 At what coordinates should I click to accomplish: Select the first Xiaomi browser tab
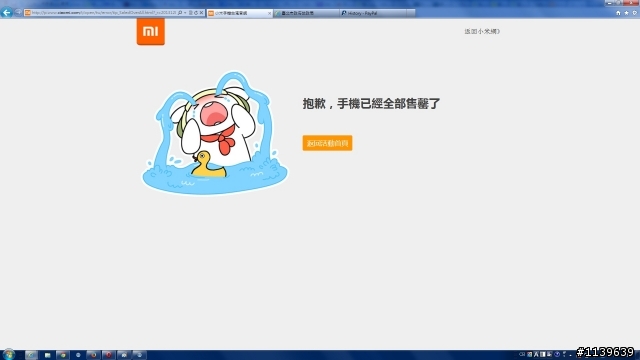click(x=240, y=13)
